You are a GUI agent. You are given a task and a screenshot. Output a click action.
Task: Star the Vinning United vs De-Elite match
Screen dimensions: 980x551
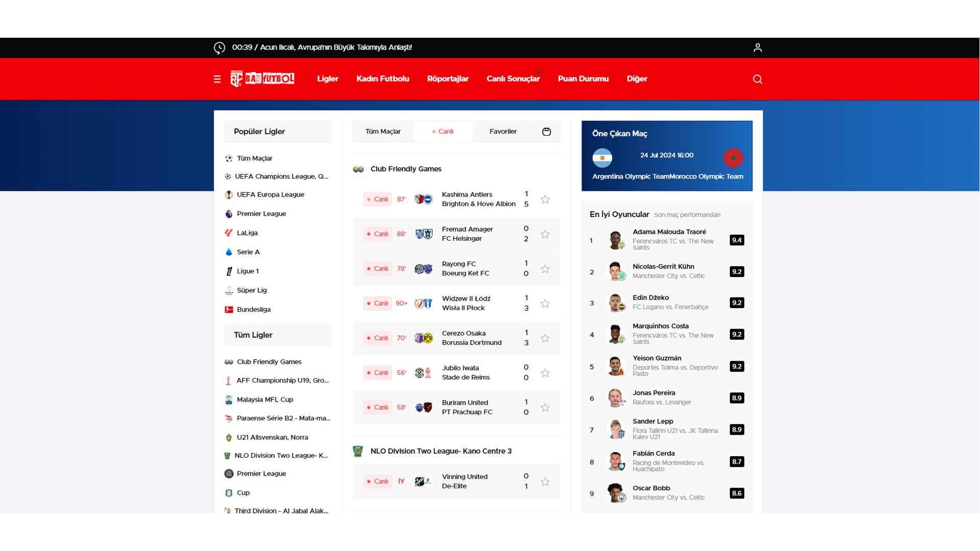545,482
